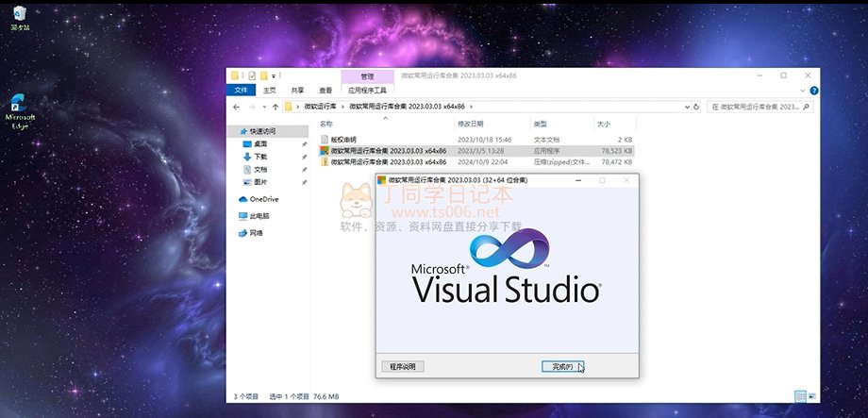Viewport: 868px width, 418px height.
Task: Expand the ribbon with chevron
Action: (x=803, y=91)
